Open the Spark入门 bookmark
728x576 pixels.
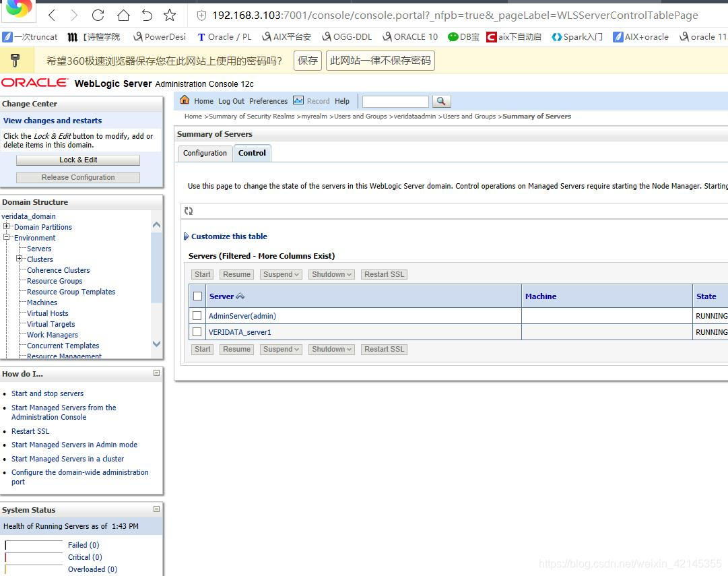[x=577, y=37]
